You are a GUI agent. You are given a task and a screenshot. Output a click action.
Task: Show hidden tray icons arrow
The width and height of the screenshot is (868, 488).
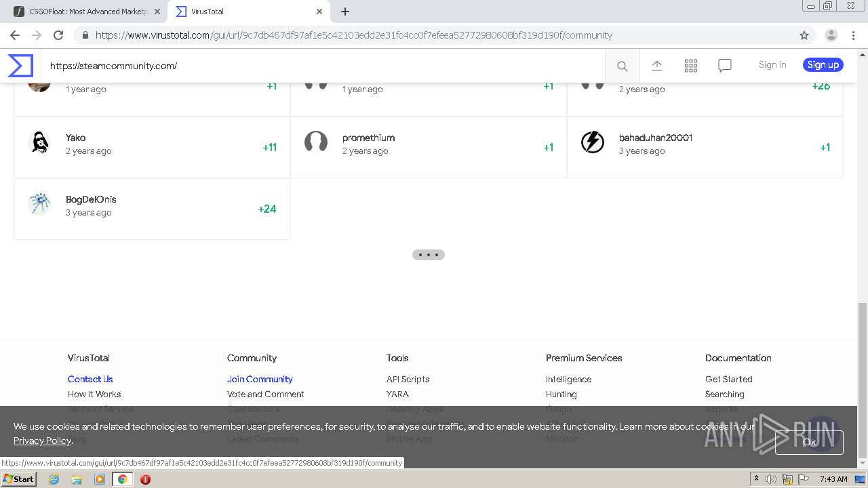tap(756, 479)
